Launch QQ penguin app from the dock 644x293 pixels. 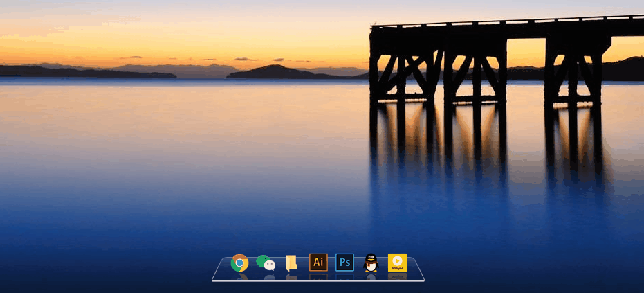[x=371, y=263]
